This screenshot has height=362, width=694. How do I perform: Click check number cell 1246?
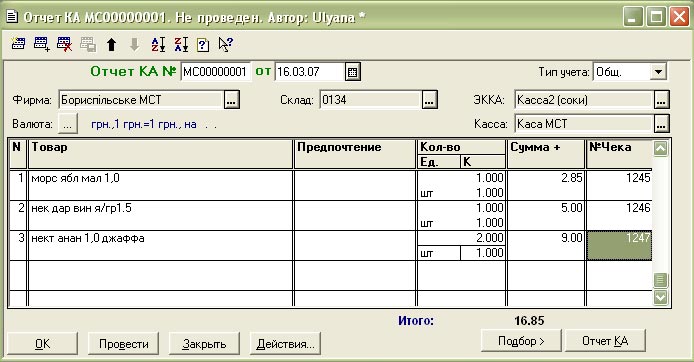click(619, 216)
